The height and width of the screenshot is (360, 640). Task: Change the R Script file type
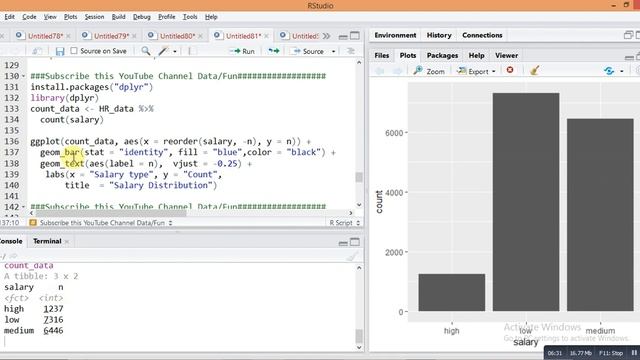(344, 223)
